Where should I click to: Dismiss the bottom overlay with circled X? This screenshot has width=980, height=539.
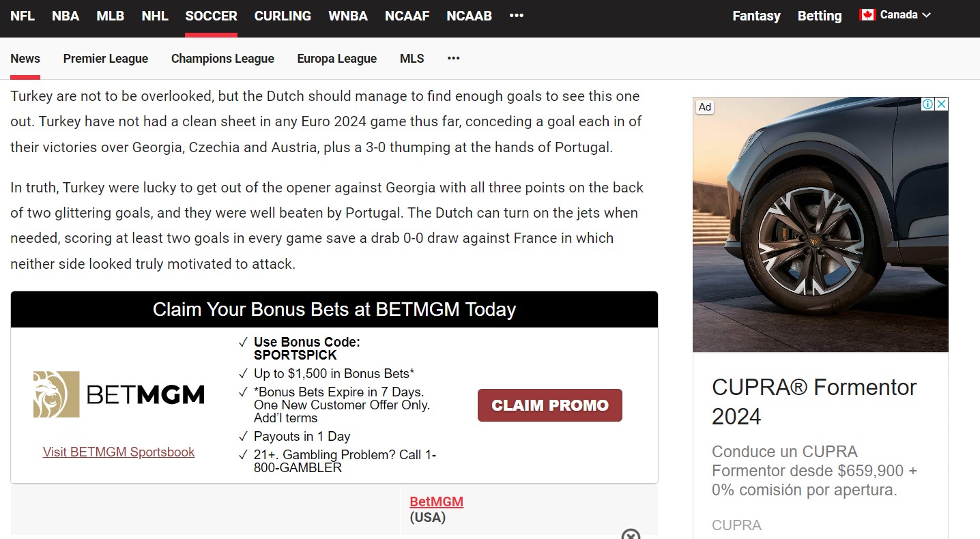pos(631,534)
